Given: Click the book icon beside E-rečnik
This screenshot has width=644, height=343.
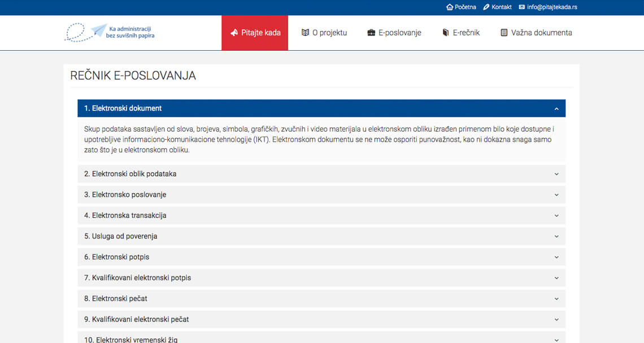Looking at the screenshot, I should (x=446, y=32).
